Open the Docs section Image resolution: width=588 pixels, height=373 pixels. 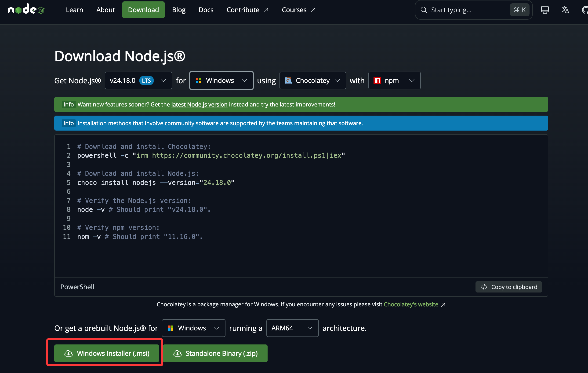point(206,10)
